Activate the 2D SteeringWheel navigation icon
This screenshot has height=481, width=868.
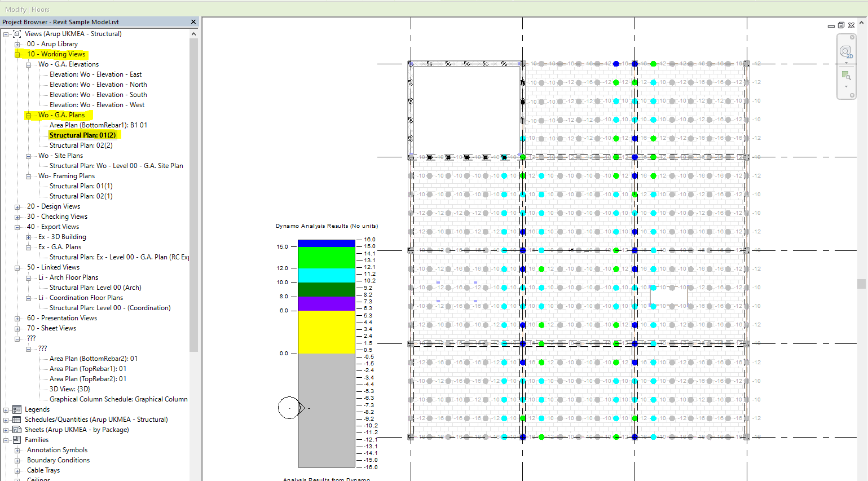846,51
